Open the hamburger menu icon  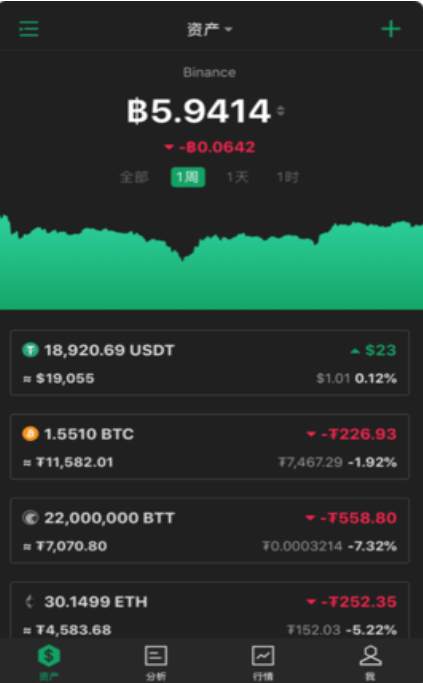coord(29,29)
